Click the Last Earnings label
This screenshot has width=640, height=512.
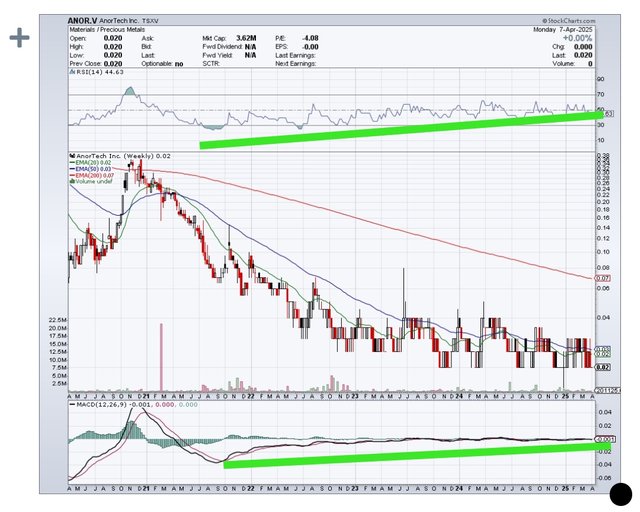point(295,55)
